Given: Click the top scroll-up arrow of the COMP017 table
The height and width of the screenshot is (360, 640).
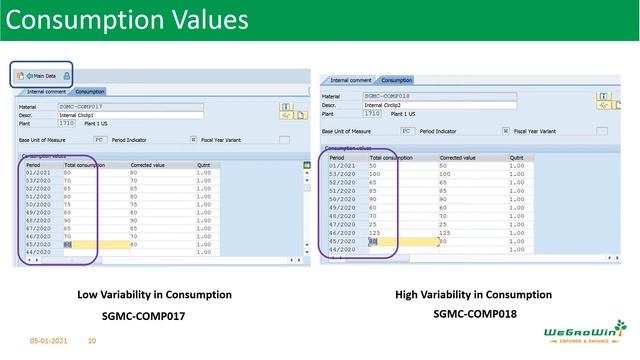Looking at the screenshot, I should point(307,173).
